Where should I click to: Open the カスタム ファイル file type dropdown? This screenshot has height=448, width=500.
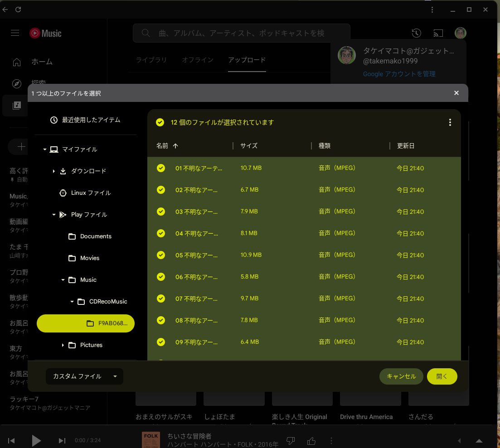pyautogui.click(x=84, y=376)
